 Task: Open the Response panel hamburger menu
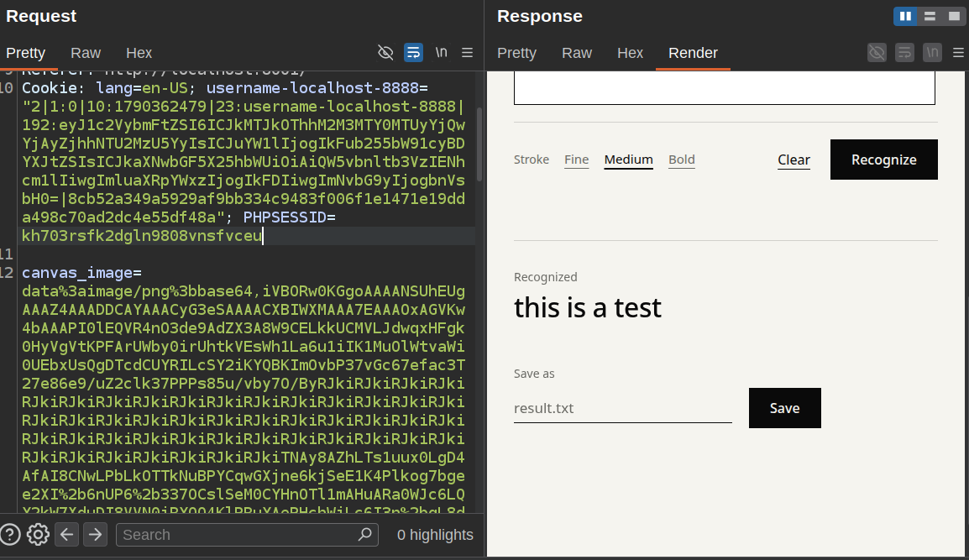point(958,53)
